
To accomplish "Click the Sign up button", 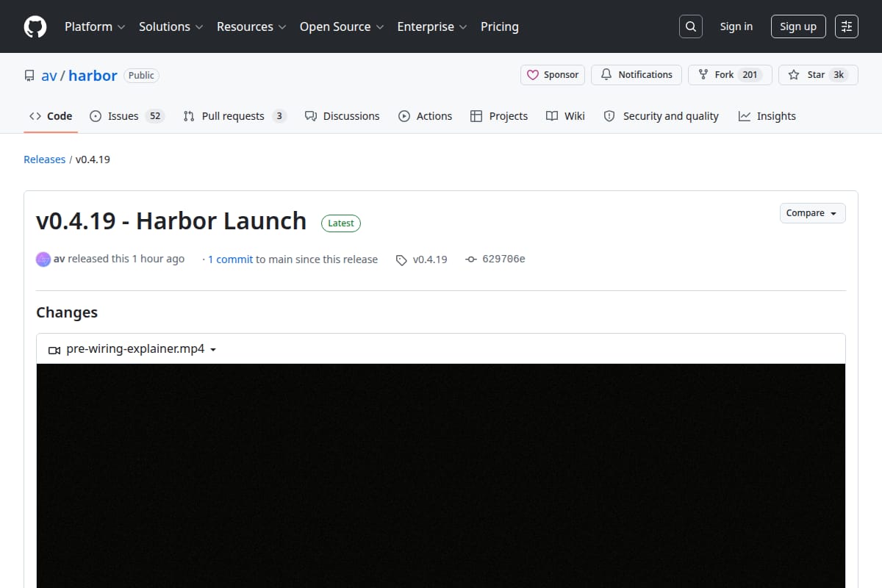I will [798, 26].
